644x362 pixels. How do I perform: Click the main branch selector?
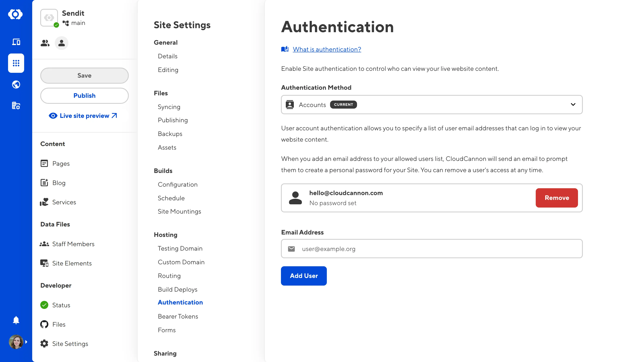click(x=74, y=23)
